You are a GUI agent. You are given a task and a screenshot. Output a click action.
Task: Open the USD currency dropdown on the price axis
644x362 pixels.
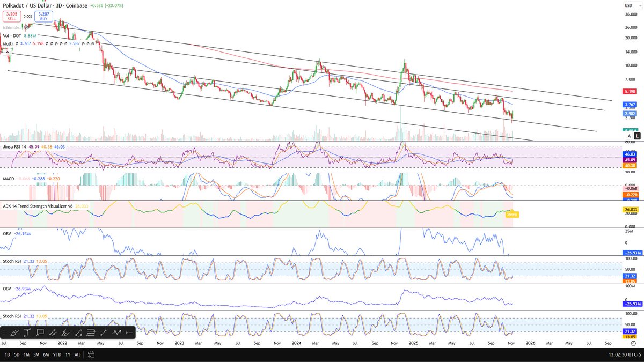[x=634, y=4]
